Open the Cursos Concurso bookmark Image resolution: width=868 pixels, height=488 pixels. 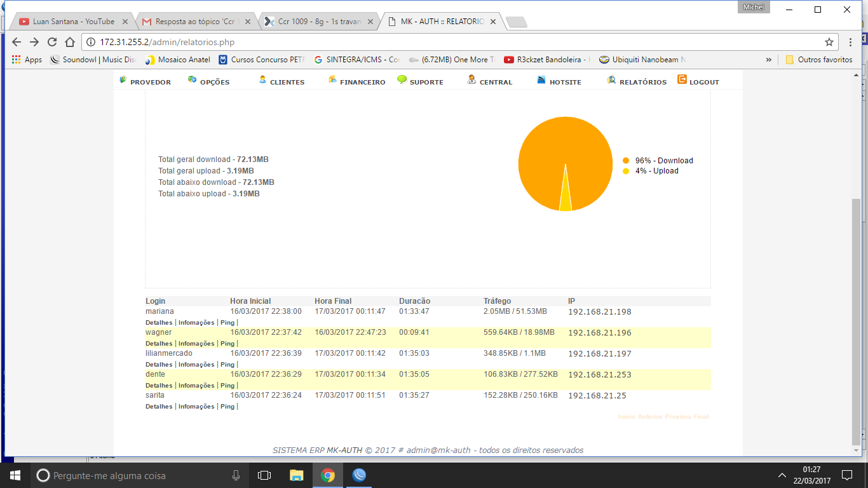pos(262,60)
